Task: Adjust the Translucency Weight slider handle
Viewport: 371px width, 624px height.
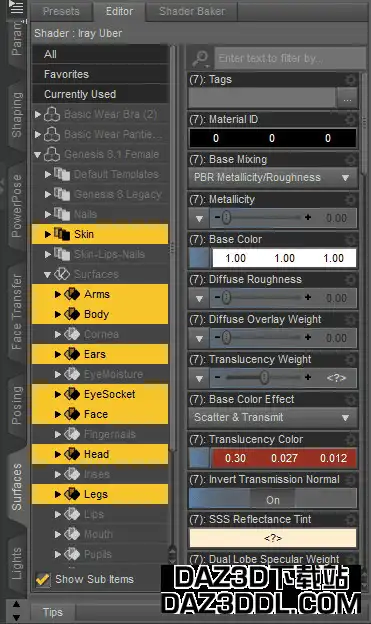Action: [264, 377]
